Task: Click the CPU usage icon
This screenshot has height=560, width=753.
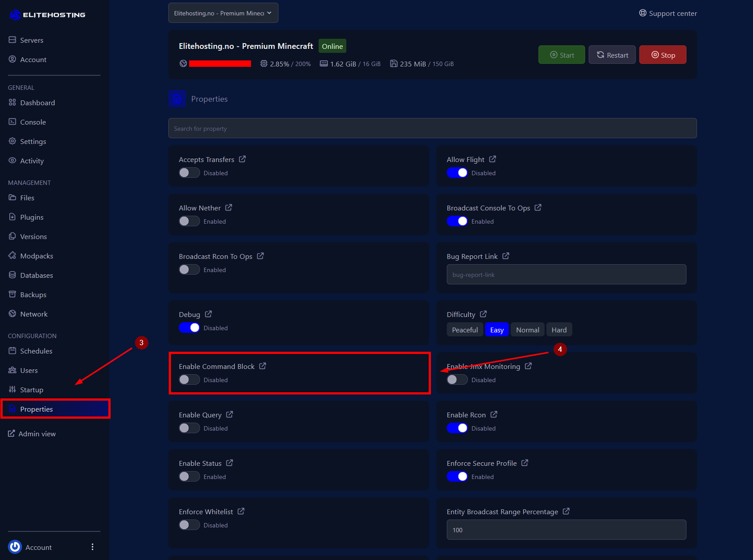Action: coord(263,63)
